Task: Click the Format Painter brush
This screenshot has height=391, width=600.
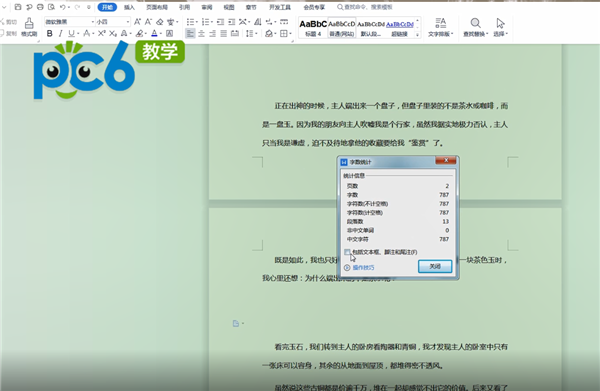Action: (29, 24)
